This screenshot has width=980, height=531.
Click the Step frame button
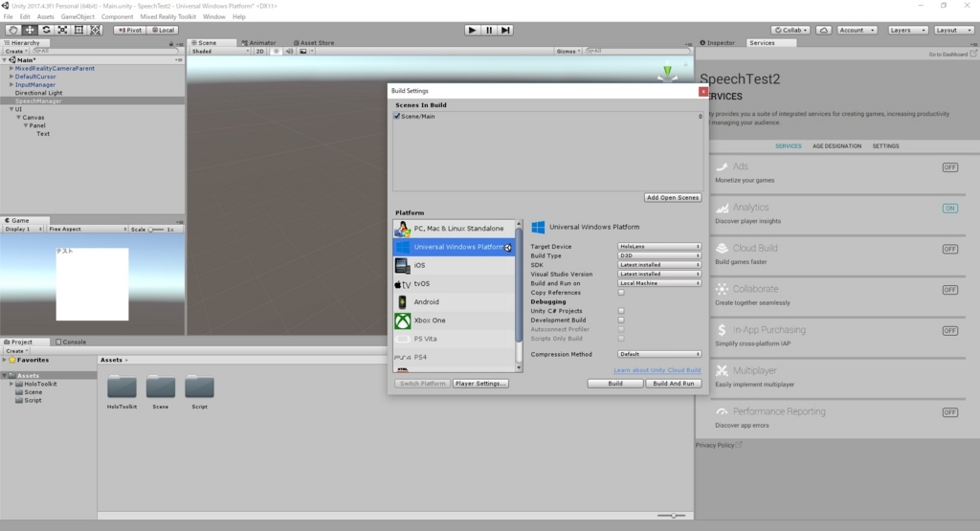pos(505,30)
